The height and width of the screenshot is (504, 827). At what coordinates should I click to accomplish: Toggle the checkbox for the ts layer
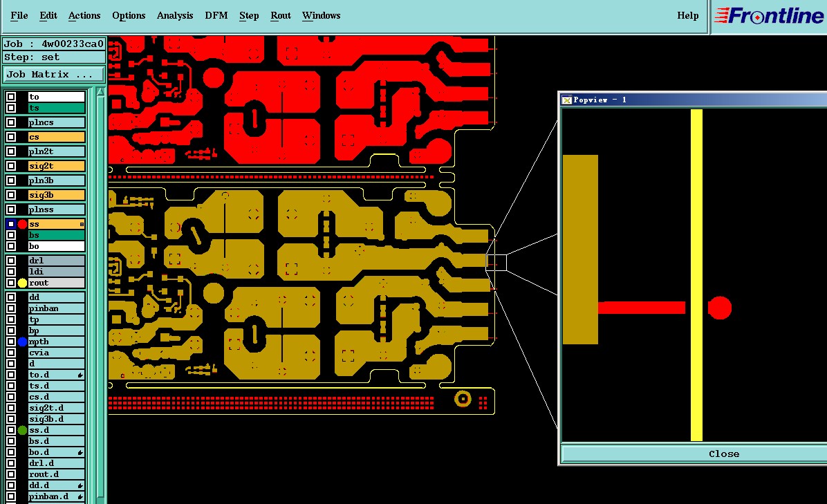[10, 108]
